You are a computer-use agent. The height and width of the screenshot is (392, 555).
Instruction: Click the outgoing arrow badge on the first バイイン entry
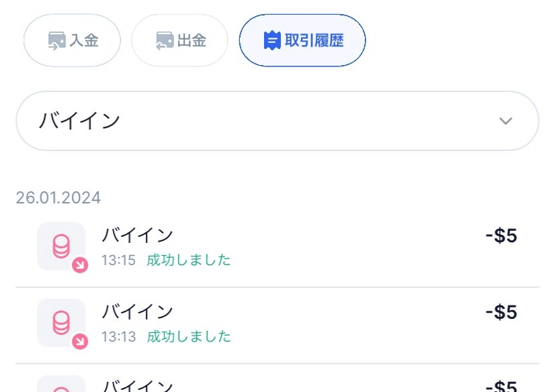[x=79, y=266]
